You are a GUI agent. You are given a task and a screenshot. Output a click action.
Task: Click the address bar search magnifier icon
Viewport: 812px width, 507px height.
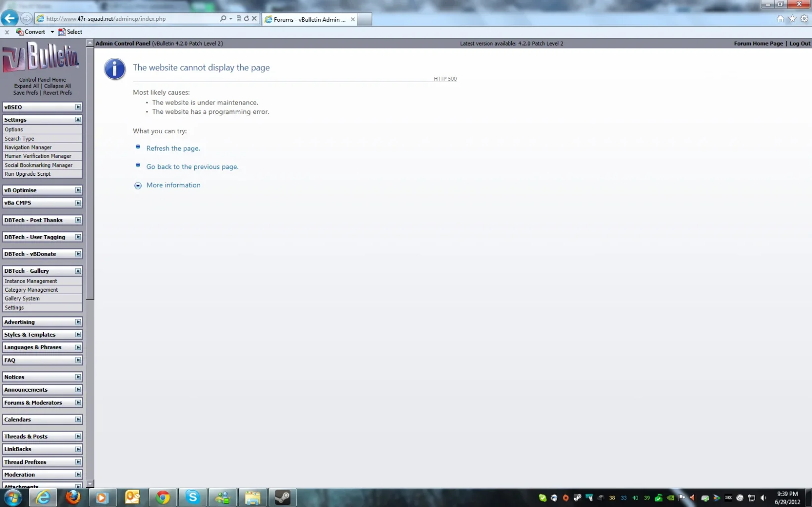point(223,19)
